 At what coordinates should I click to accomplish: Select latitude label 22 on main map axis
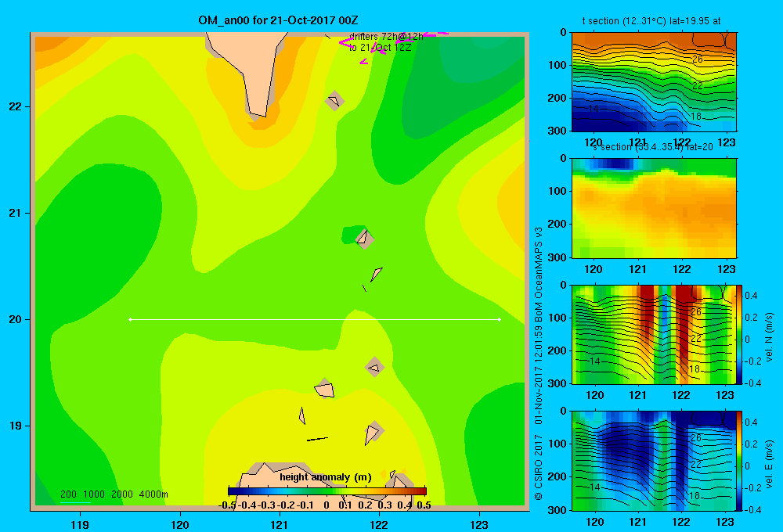(x=16, y=107)
